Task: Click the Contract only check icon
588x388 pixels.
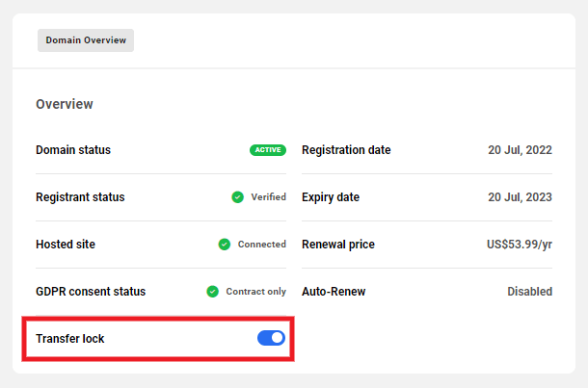Action: (213, 292)
